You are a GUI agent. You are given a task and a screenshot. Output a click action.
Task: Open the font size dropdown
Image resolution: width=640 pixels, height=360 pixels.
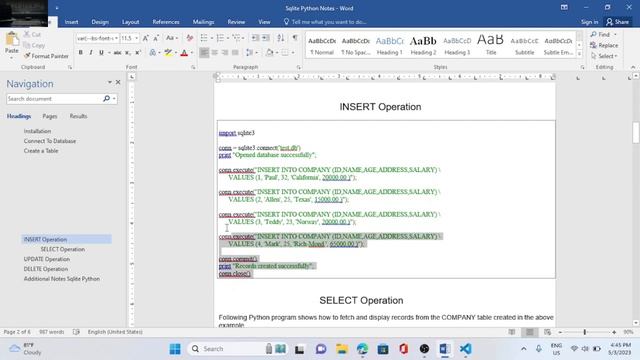[137, 38]
